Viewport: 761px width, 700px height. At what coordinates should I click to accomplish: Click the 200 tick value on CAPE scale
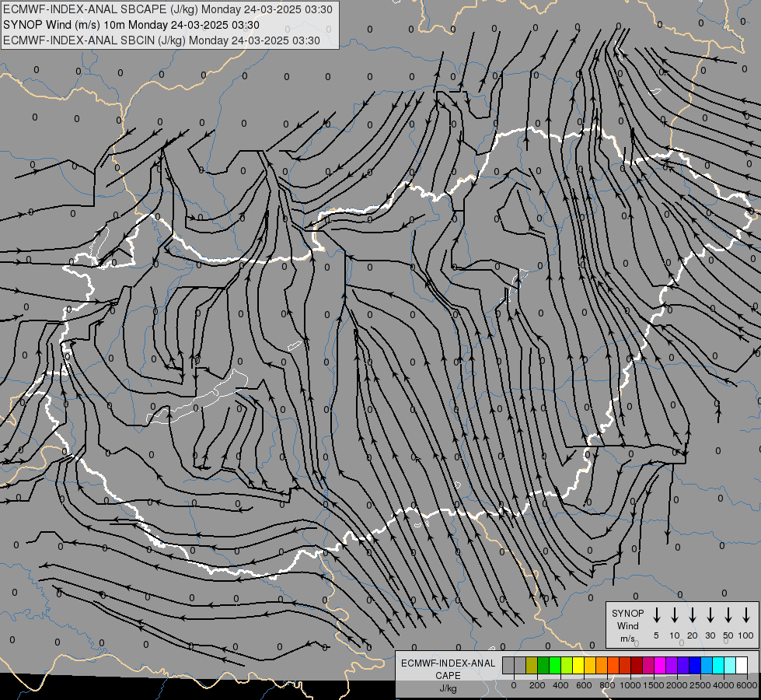coord(537,685)
